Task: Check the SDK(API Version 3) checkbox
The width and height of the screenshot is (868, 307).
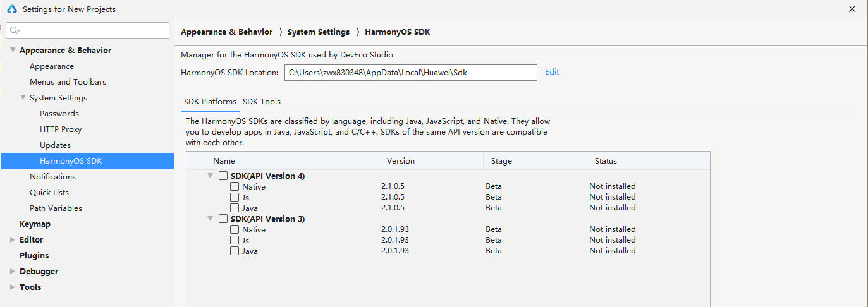Action: (223, 219)
